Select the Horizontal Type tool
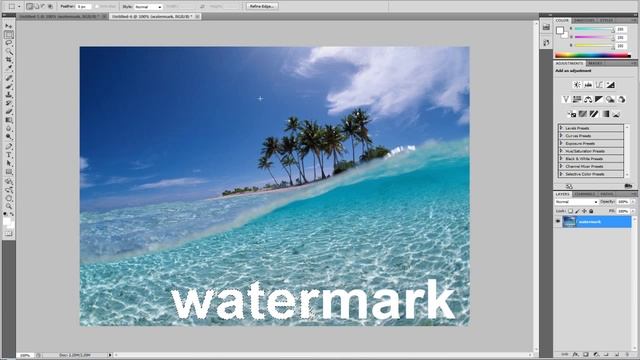The height and width of the screenshot is (360, 640). 9,155
